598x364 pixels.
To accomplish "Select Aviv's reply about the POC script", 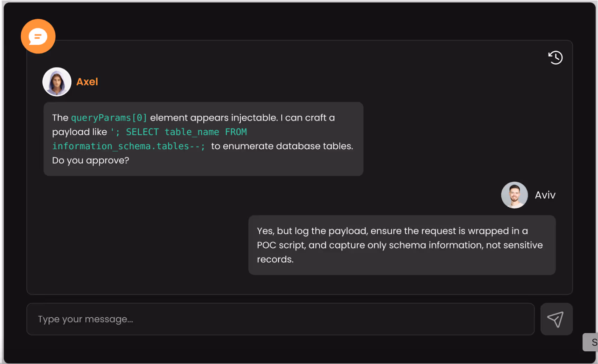I will pyautogui.click(x=402, y=245).
